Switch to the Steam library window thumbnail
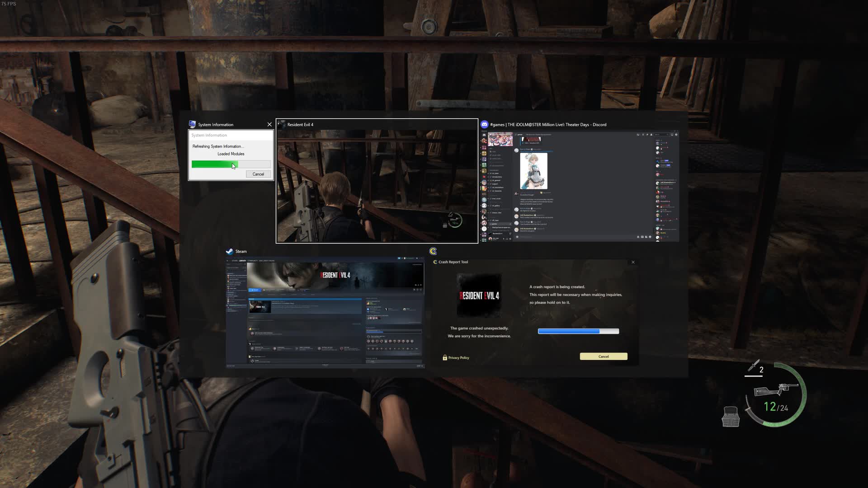 pos(325,313)
